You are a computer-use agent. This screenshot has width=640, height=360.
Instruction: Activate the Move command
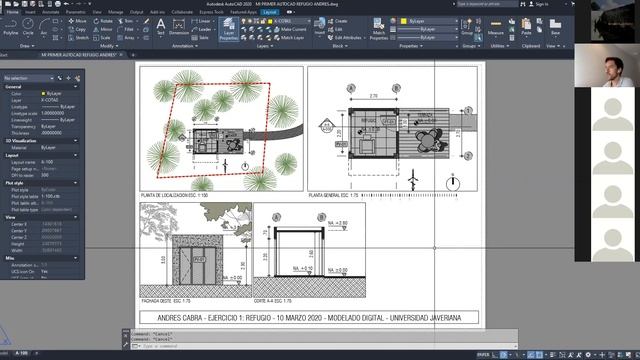point(77,21)
